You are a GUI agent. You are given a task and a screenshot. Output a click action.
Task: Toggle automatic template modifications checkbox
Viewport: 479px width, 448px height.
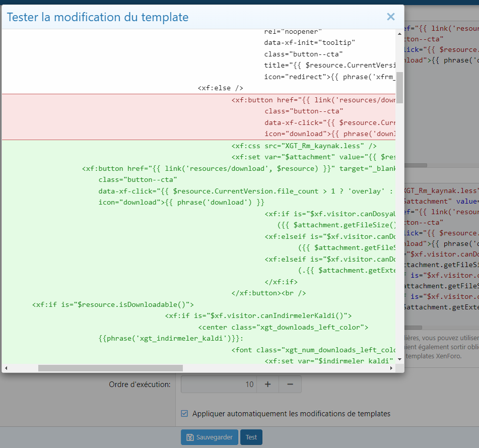[184, 413]
